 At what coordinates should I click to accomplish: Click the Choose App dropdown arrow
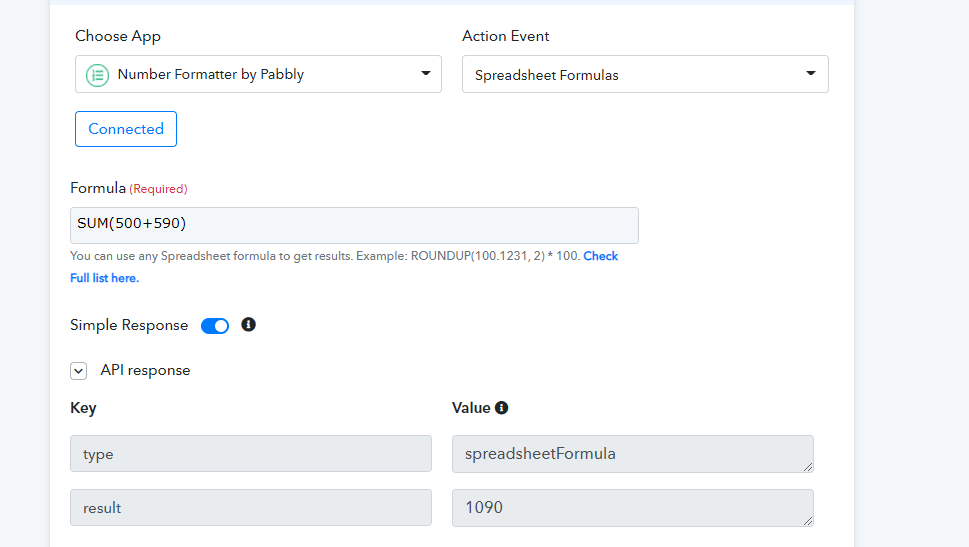pyautogui.click(x=426, y=74)
